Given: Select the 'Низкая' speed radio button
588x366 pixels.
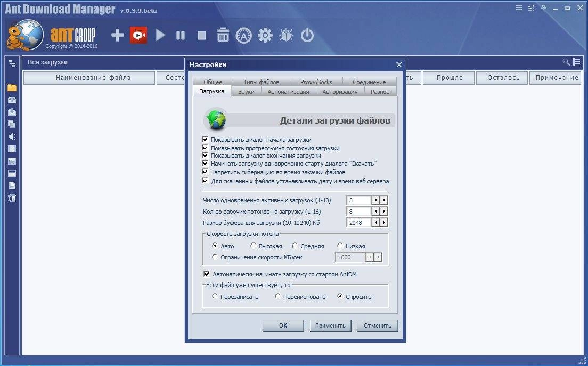Looking at the screenshot, I should 340,246.
